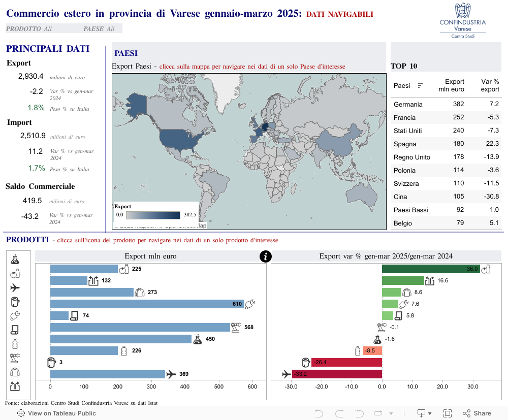Click the Share button
Viewport: 508px width, 420px height.
(x=477, y=413)
